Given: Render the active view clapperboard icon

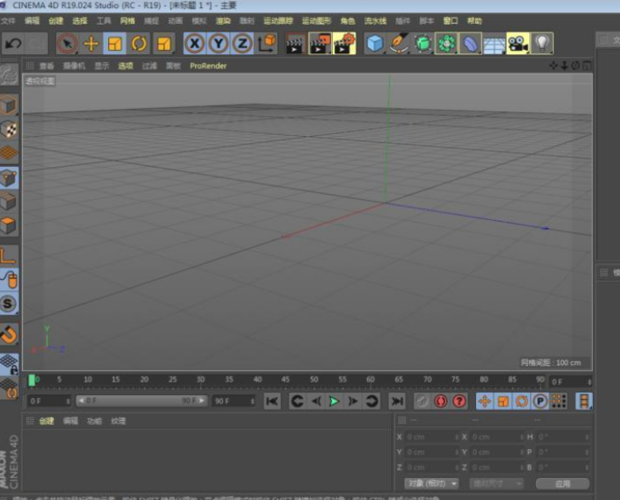Looking at the screenshot, I should pyautogui.click(x=295, y=43).
